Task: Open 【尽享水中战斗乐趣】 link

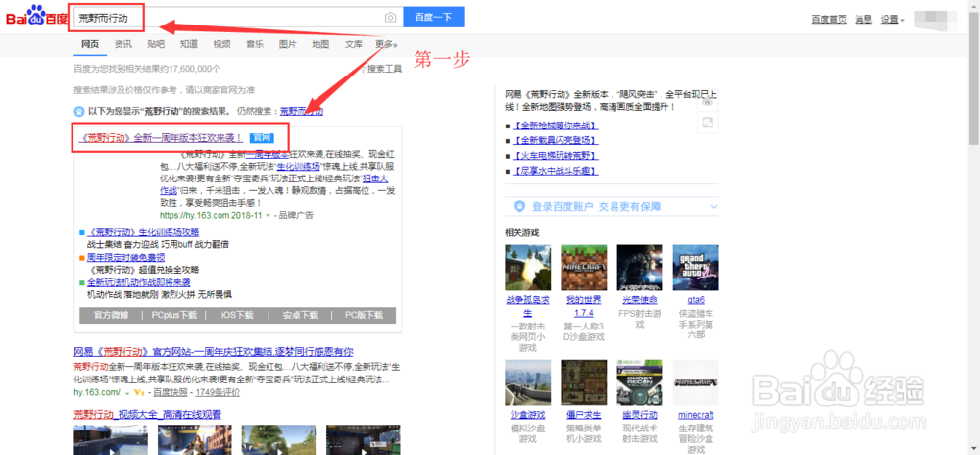Action: tap(555, 171)
